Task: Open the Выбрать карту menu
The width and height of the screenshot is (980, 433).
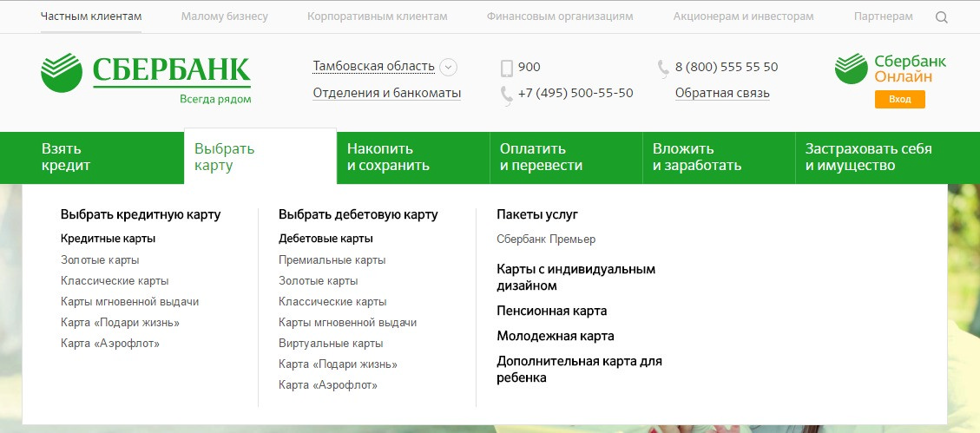Action: point(260,157)
